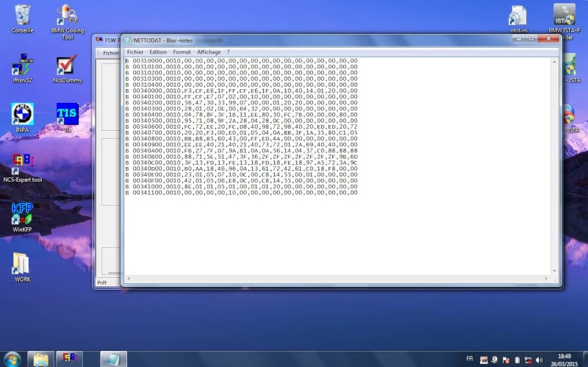The height and width of the screenshot is (367, 588).
Task: Select the NcsDummy desktop icon
Action: tap(67, 68)
